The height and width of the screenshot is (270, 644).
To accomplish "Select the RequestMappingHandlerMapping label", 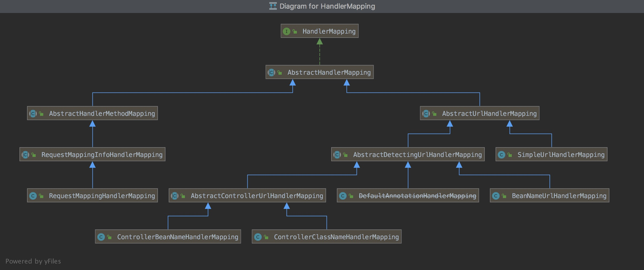I will 102,196.
